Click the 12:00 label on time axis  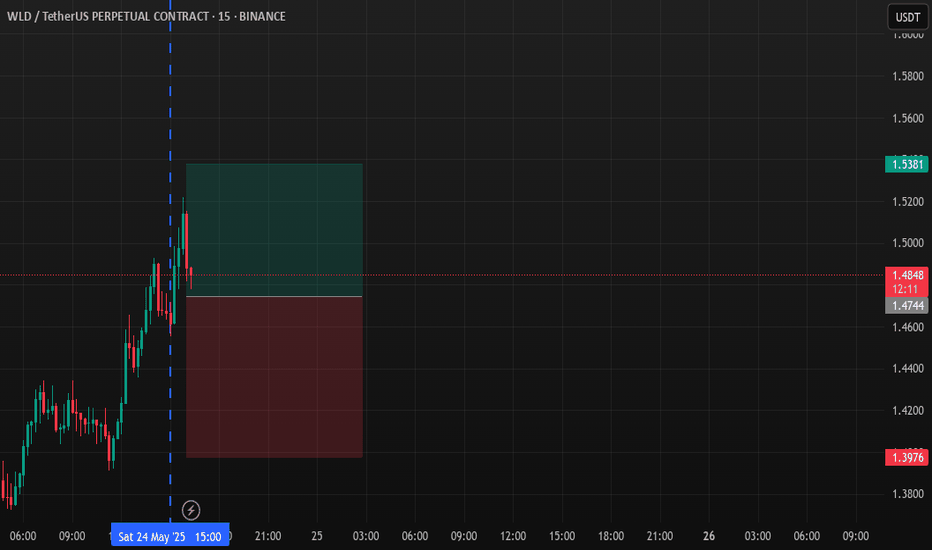tap(512, 536)
